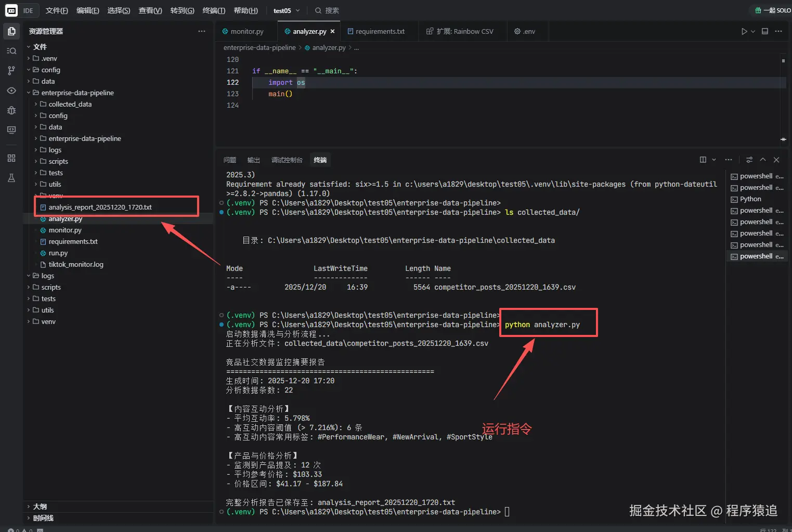Close the terminal panel
The image size is (792, 532).
pos(776,160)
